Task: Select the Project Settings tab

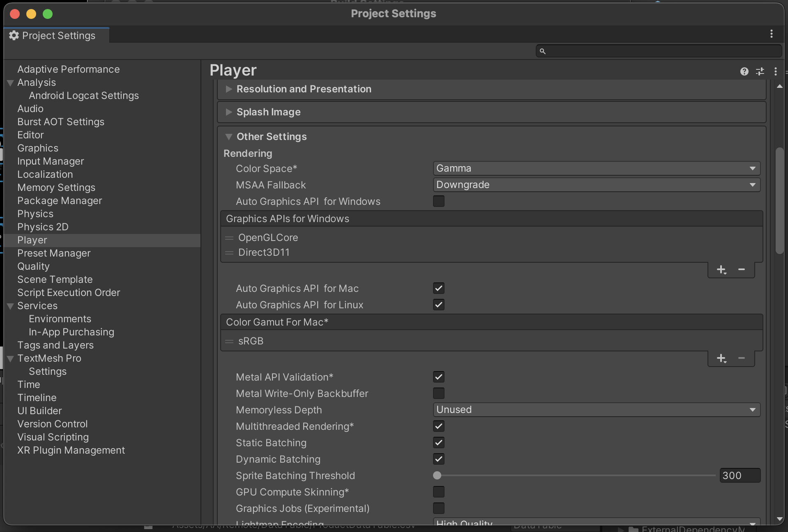Action: (x=57, y=35)
